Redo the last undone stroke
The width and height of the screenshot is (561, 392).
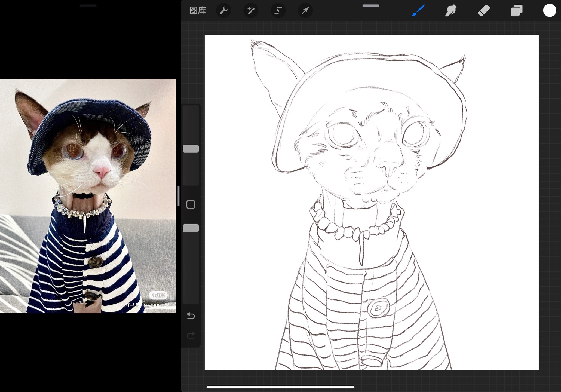click(x=191, y=335)
